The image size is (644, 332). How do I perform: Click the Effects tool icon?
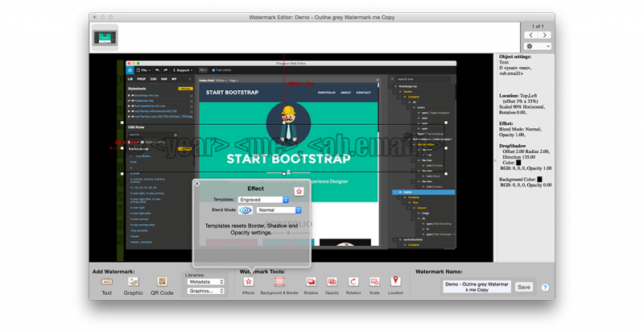[x=248, y=282]
